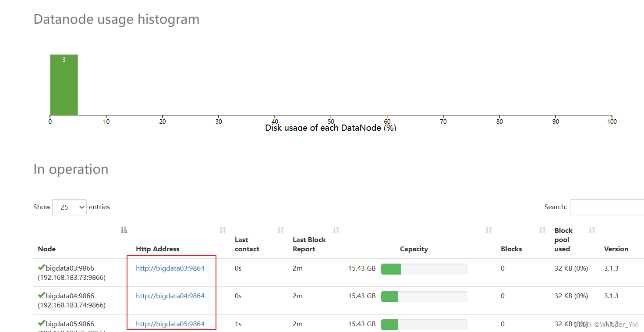Click the Node column header
Image resolution: width=644 pixels, height=332 pixels.
tap(46, 249)
